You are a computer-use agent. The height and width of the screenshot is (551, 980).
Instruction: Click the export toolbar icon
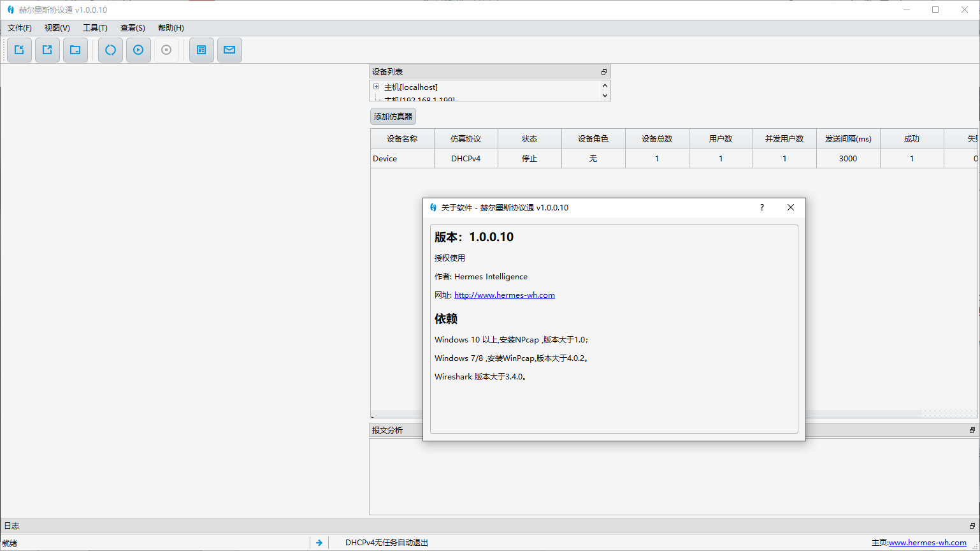tap(47, 50)
